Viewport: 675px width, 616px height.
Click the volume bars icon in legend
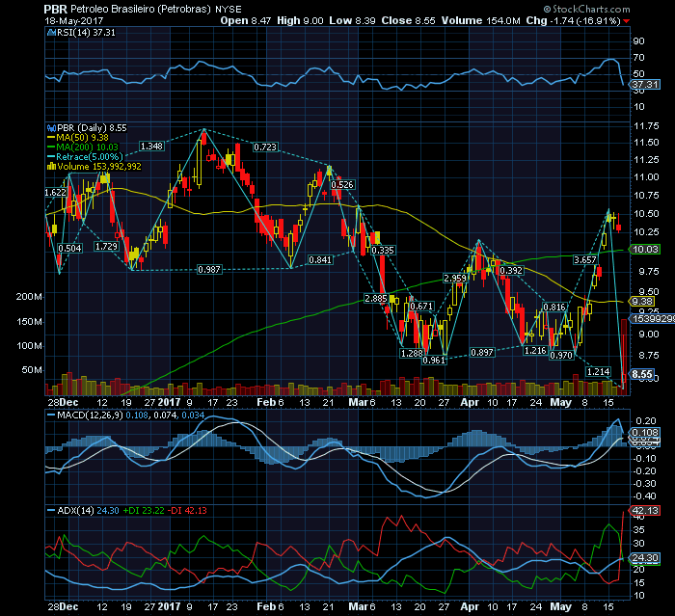[x=51, y=166]
